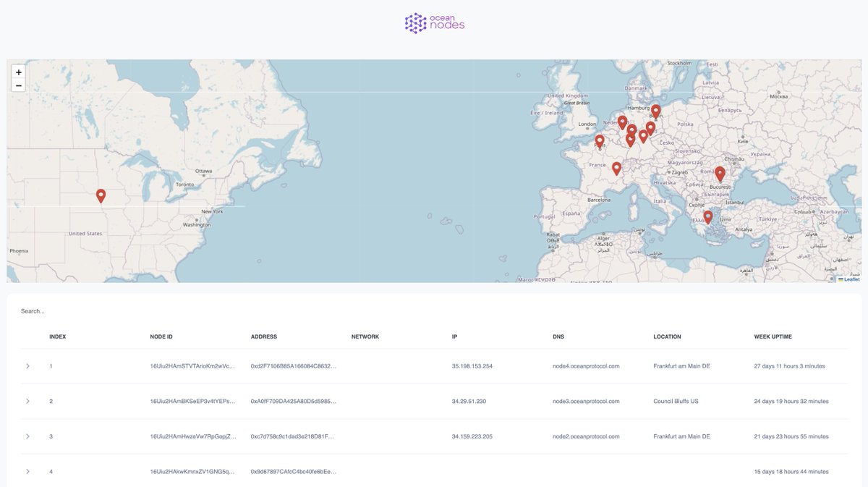Click node ID 16Uiu2HAmHwzeVw7RpGopjZ…

click(x=192, y=436)
